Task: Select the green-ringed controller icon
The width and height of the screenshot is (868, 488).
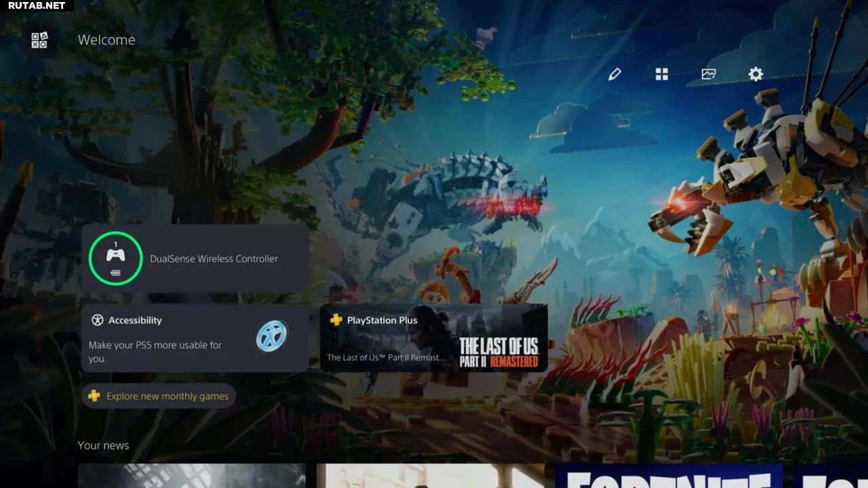Action: [115, 256]
